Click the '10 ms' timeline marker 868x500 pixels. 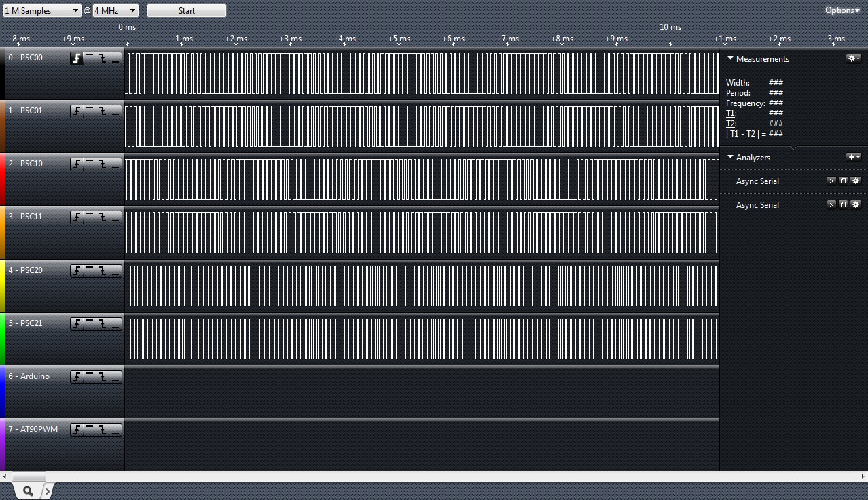point(670,27)
